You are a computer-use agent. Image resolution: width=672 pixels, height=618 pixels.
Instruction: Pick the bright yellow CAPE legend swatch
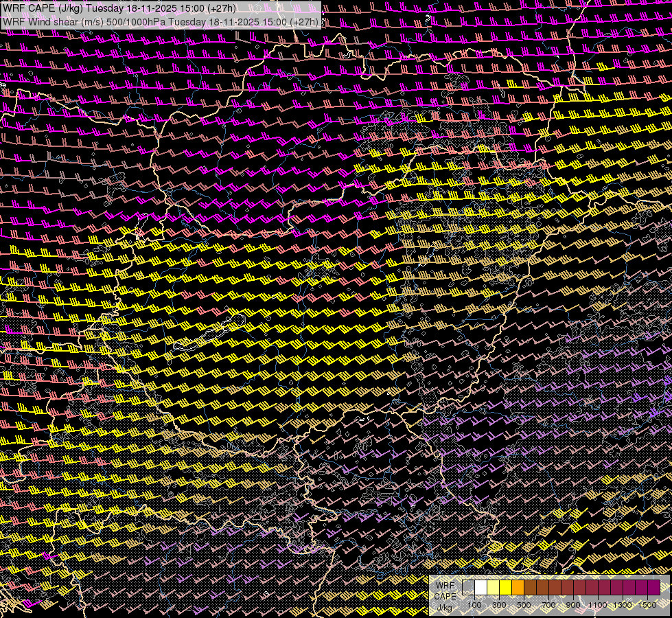(x=505, y=587)
